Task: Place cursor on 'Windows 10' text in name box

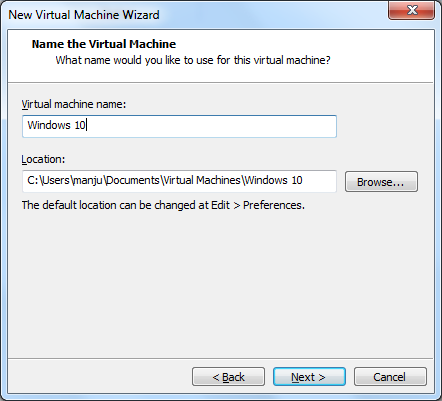Action: click(x=56, y=125)
